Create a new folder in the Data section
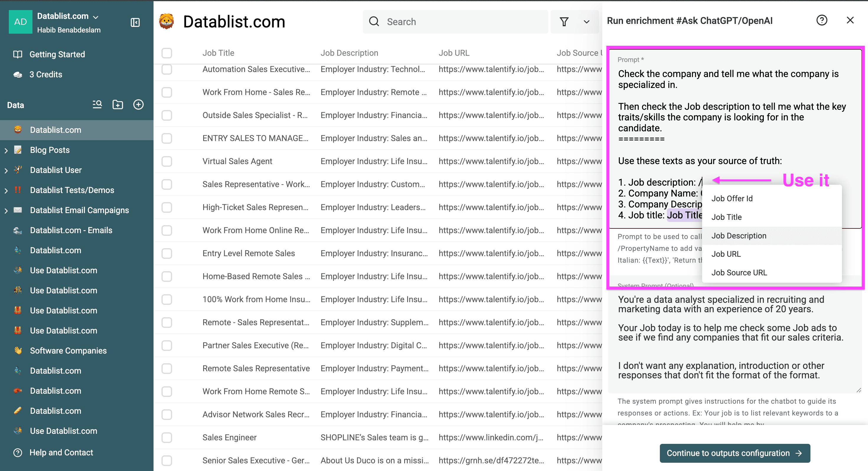Screen dimensions: 868x471 coord(118,104)
